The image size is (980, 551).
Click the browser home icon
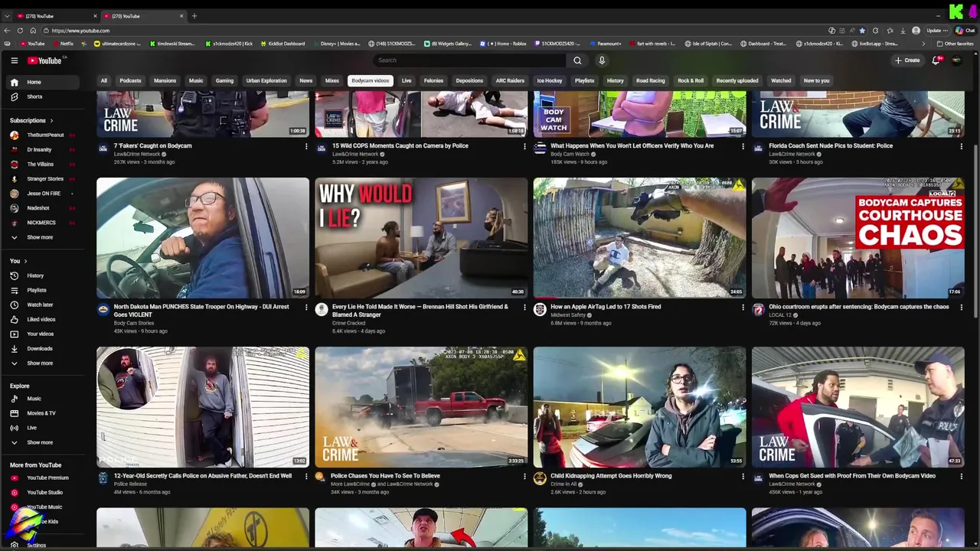[33, 31]
